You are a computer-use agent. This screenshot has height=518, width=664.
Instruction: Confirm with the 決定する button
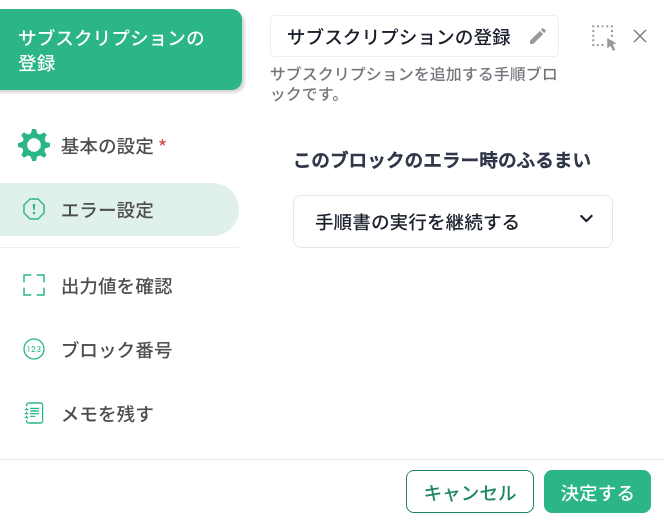(597, 492)
